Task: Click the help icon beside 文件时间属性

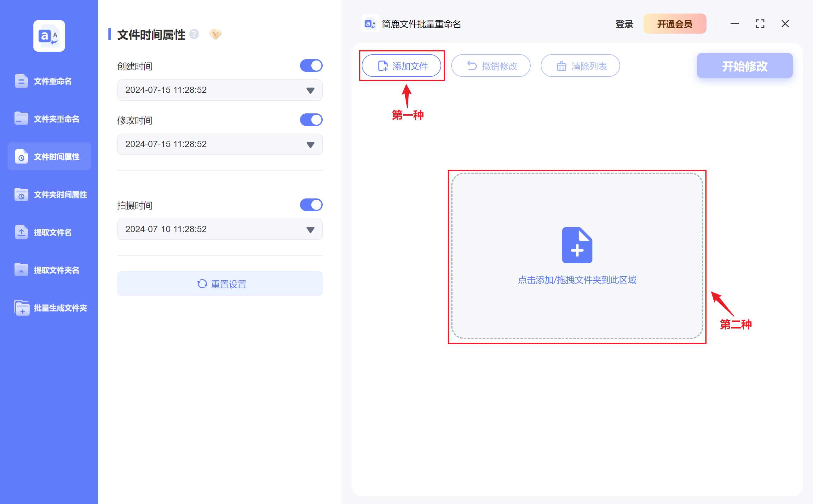Action: coord(194,34)
